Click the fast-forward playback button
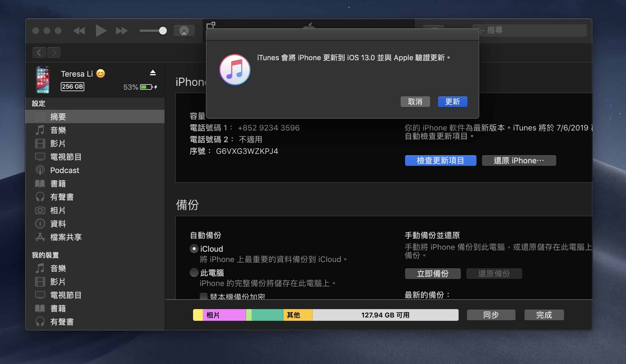Viewport: 626px width, 364px height. (x=122, y=31)
